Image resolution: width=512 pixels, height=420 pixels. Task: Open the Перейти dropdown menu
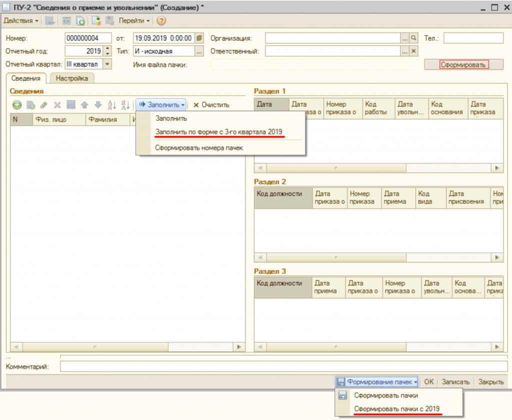134,21
